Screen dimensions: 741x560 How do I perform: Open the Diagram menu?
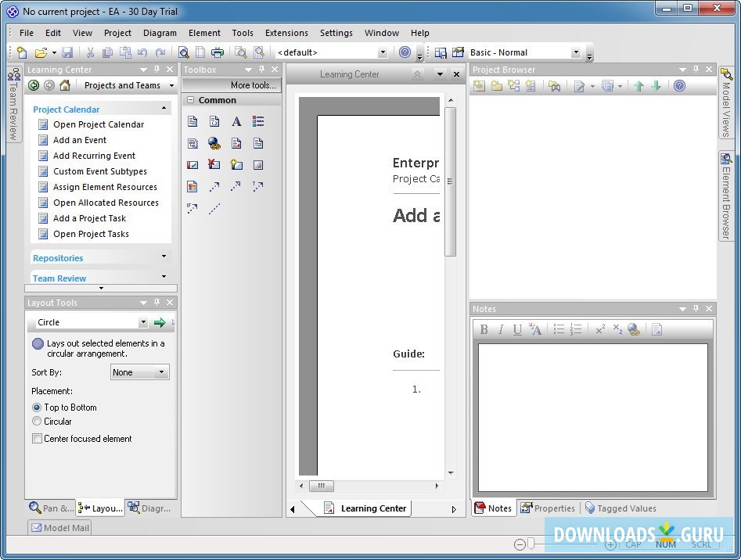tap(160, 33)
